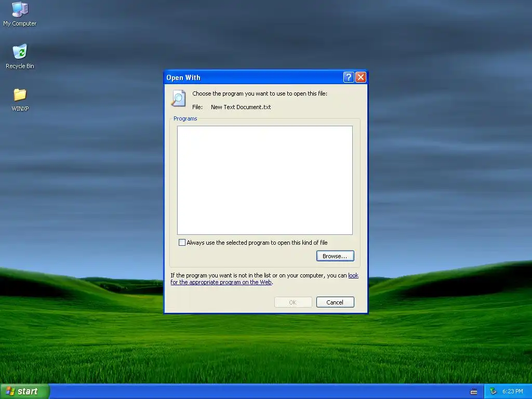Screen dimensions: 532x399
Task: Click the Browse... button
Action: [x=335, y=256]
